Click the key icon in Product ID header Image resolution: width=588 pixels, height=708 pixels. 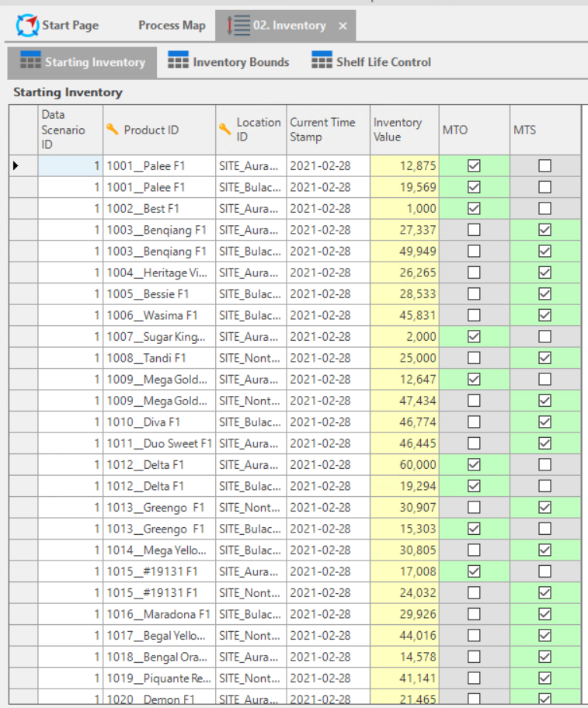pyautogui.click(x=112, y=130)
